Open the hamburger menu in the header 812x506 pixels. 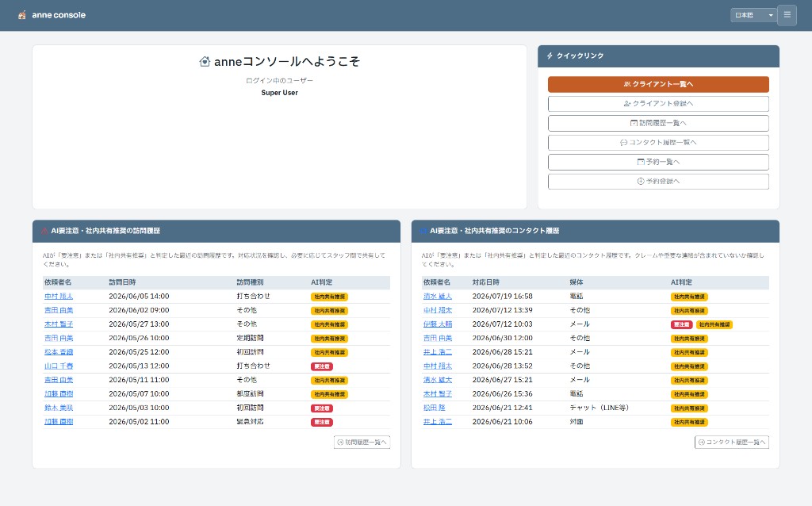787,15
